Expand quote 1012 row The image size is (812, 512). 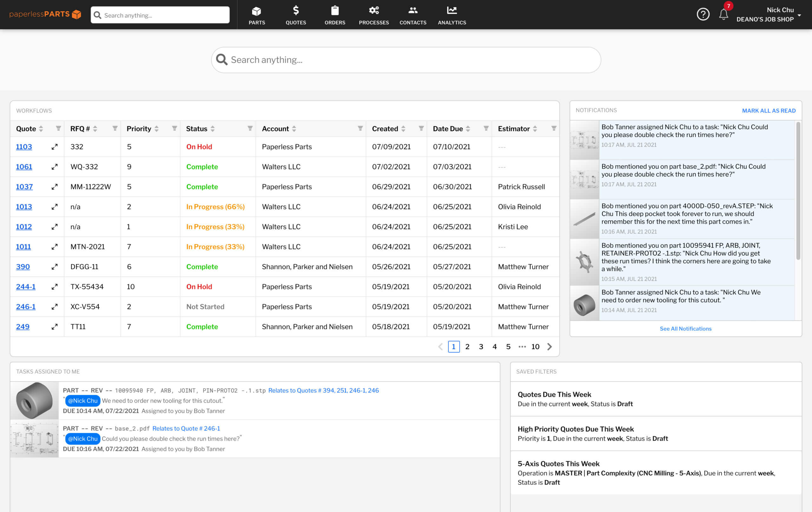click(54, 226)
